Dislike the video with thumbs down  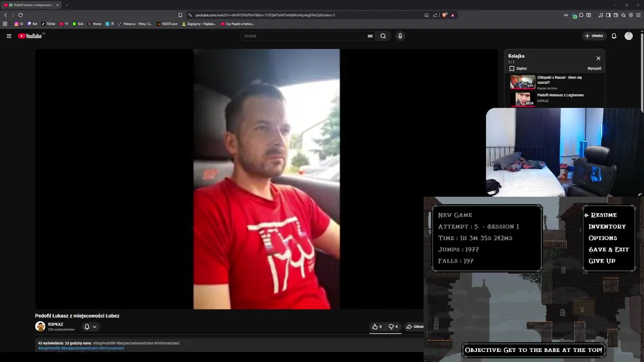pos(393,327)
